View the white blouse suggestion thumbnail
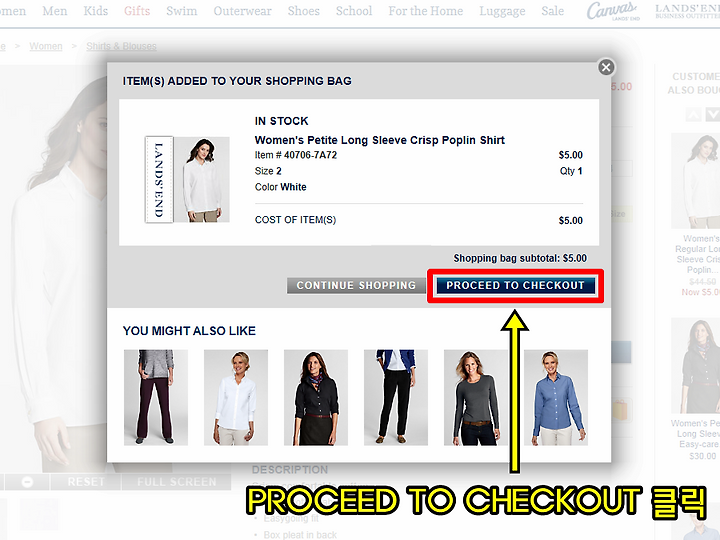The height and width of the screenshot is (540, 720). click(236, 398)
